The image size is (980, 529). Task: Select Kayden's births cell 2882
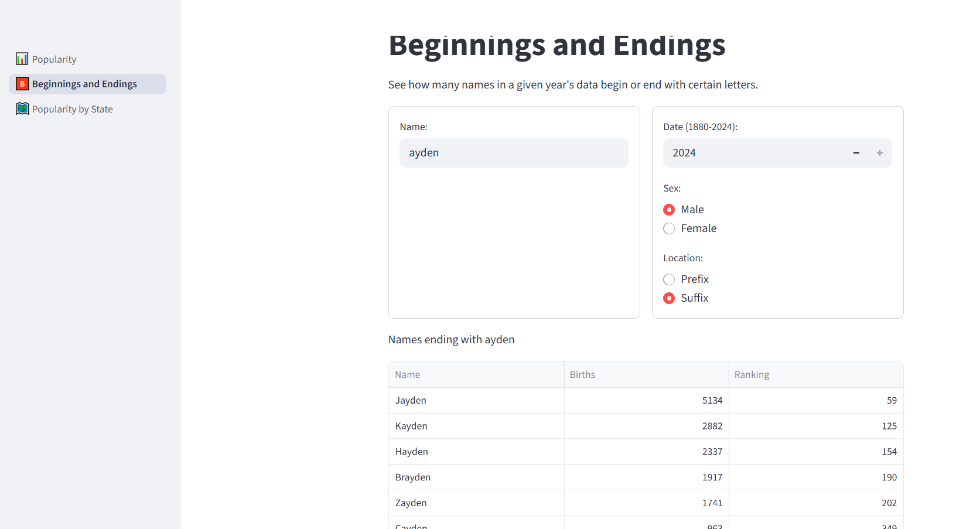pos(647,426)
